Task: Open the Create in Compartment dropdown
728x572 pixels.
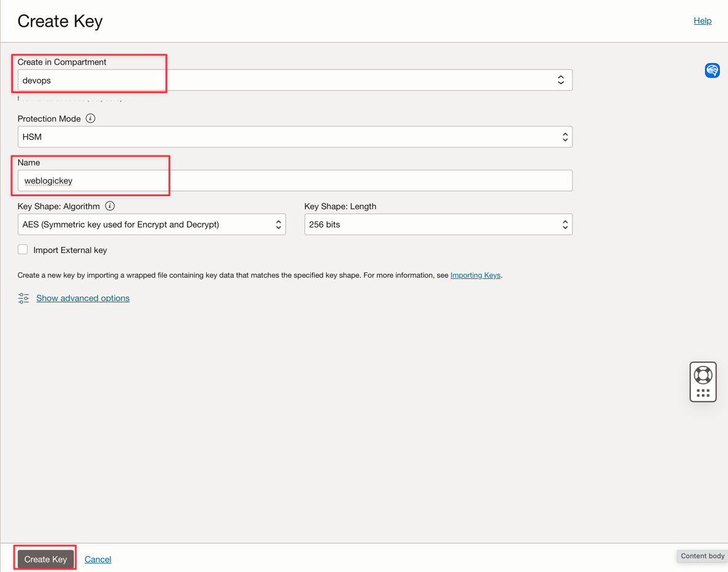Action: click(x=295, y=80)
